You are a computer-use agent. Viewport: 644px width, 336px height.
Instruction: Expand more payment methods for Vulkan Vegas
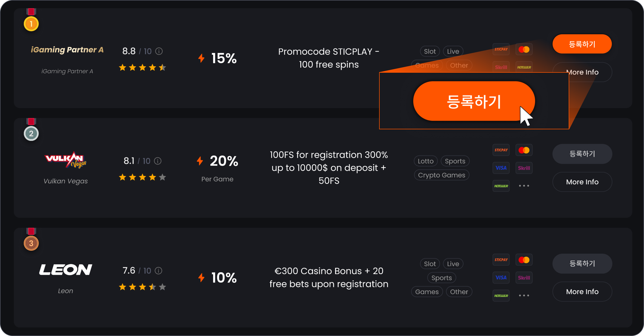pyautogui.click(x=524, y=186)
